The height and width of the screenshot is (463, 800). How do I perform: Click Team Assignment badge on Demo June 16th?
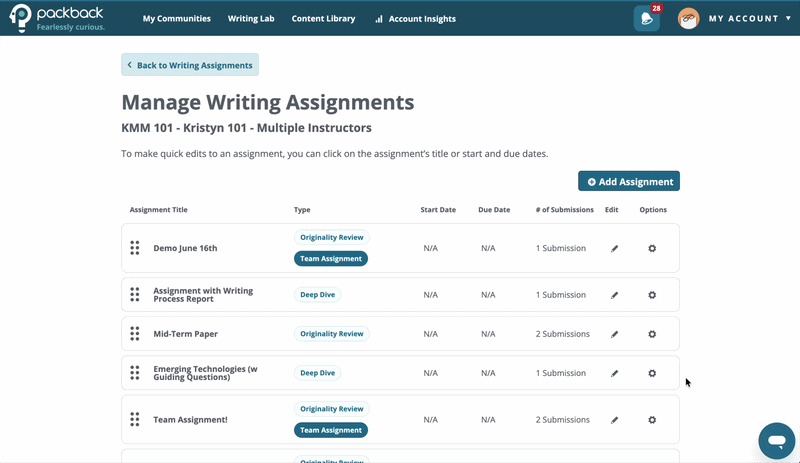(x=331, y=259)
